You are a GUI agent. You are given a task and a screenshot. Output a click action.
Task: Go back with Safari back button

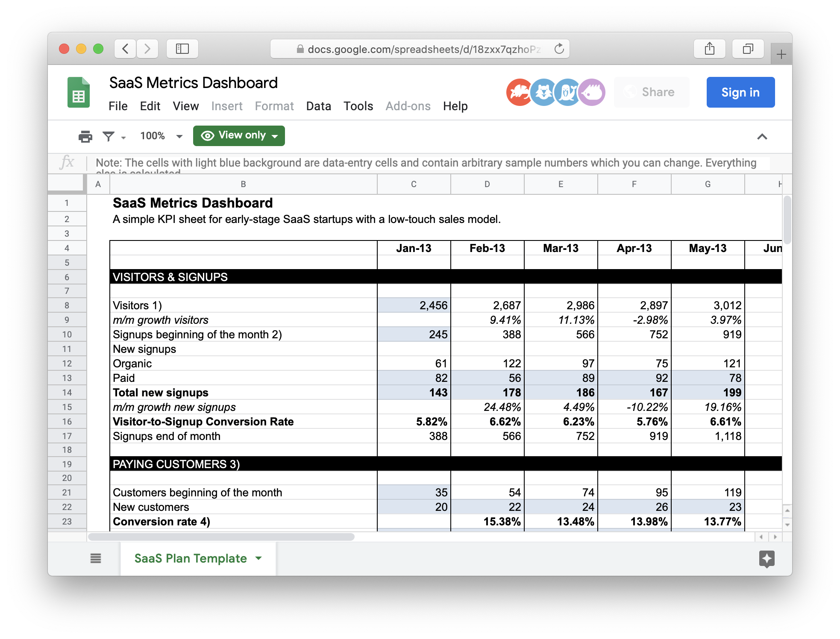(x=125, y=49)
